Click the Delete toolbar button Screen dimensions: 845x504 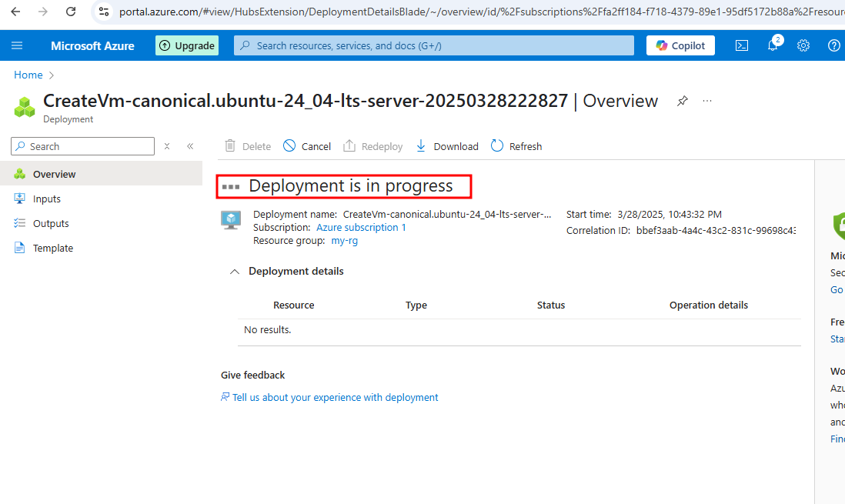(247, 146)
